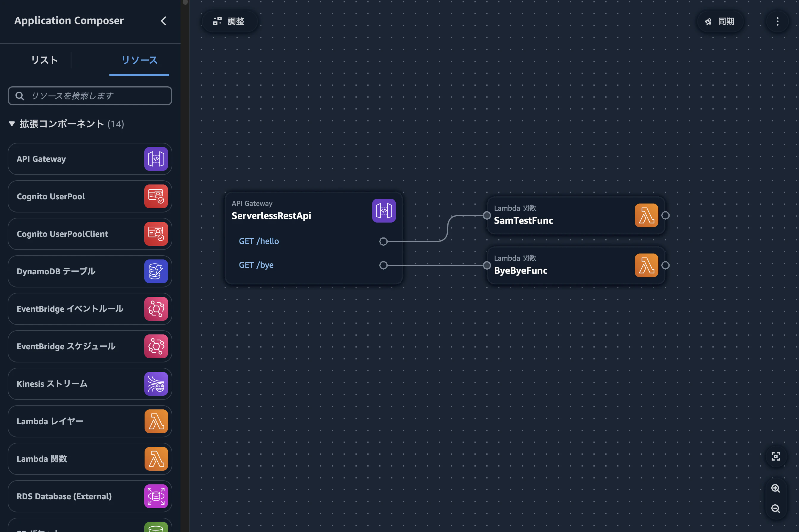This screenshot has width=799, height=532.
Task: Click the API Gateway icon in the resource palette
Action: coord(156,159)
